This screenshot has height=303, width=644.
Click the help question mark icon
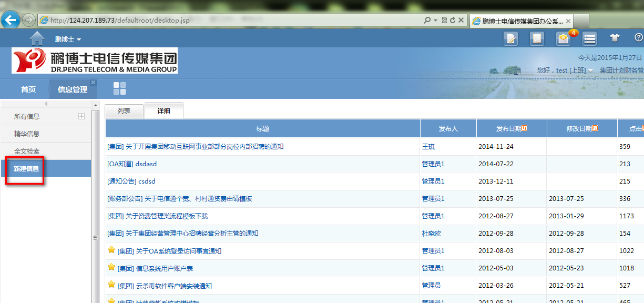[x=638, y=38]
